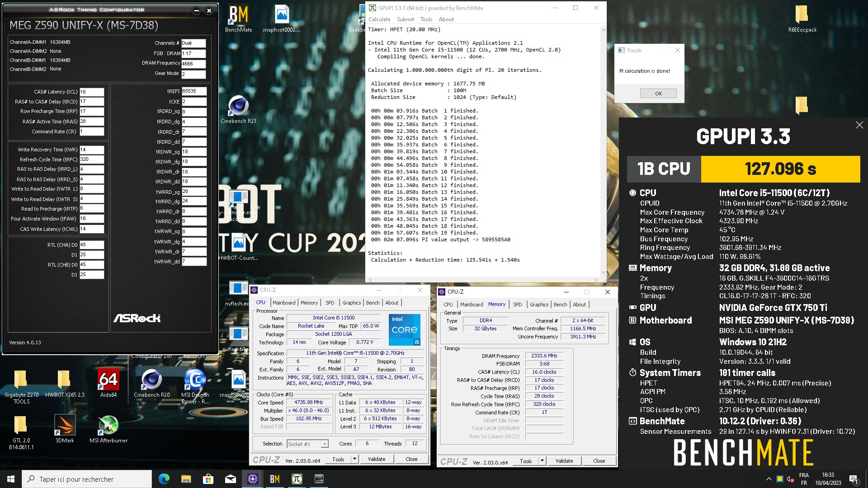Select Memory tab in left CPU-Z window
The width and height of the screenshot is (868, 488).
309,303
